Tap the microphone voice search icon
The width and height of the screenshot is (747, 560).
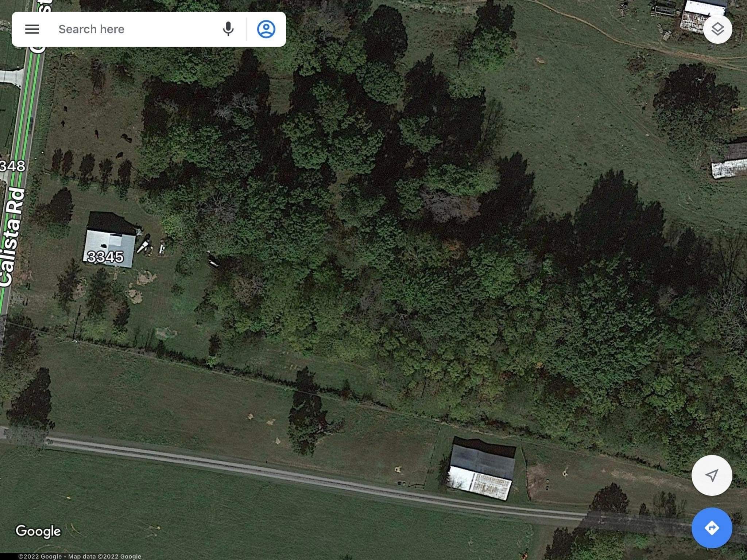tap(228, 29)
